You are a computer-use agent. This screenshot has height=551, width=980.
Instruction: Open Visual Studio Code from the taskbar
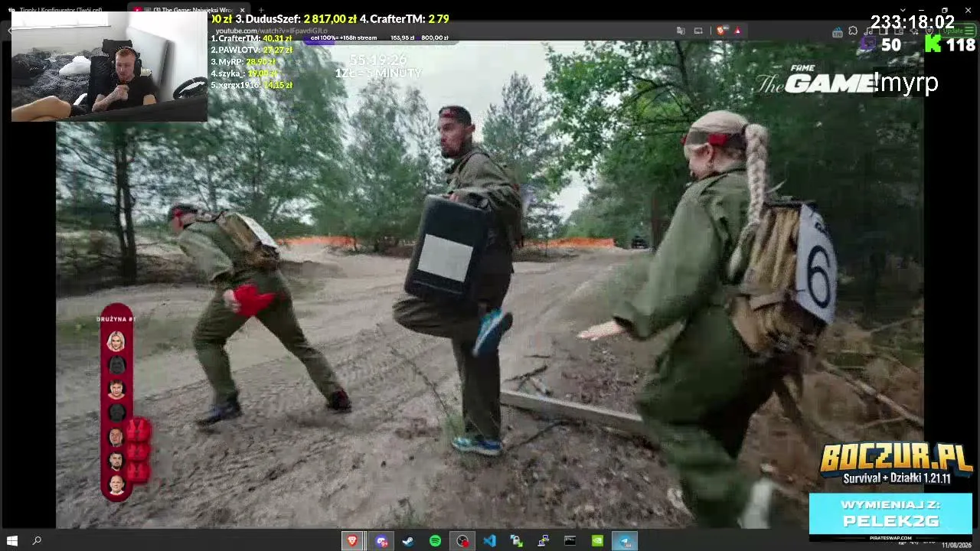pyautogui.click(x=489, y=541)
